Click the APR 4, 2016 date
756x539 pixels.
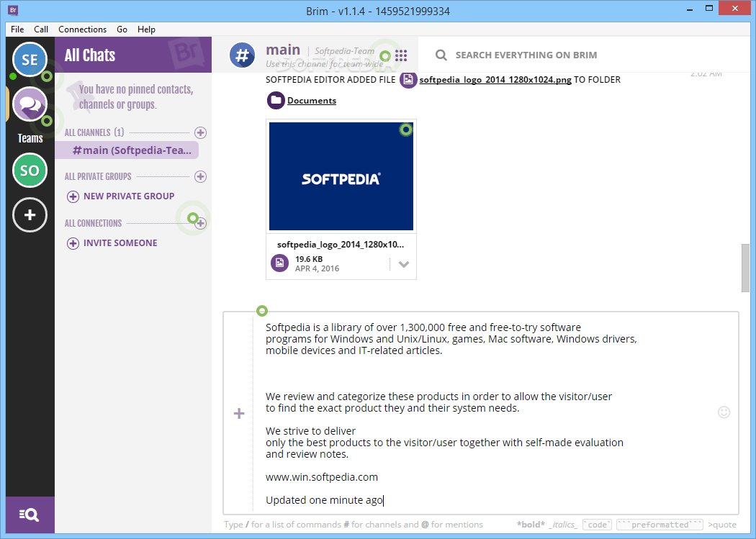(x=317, y=268)
